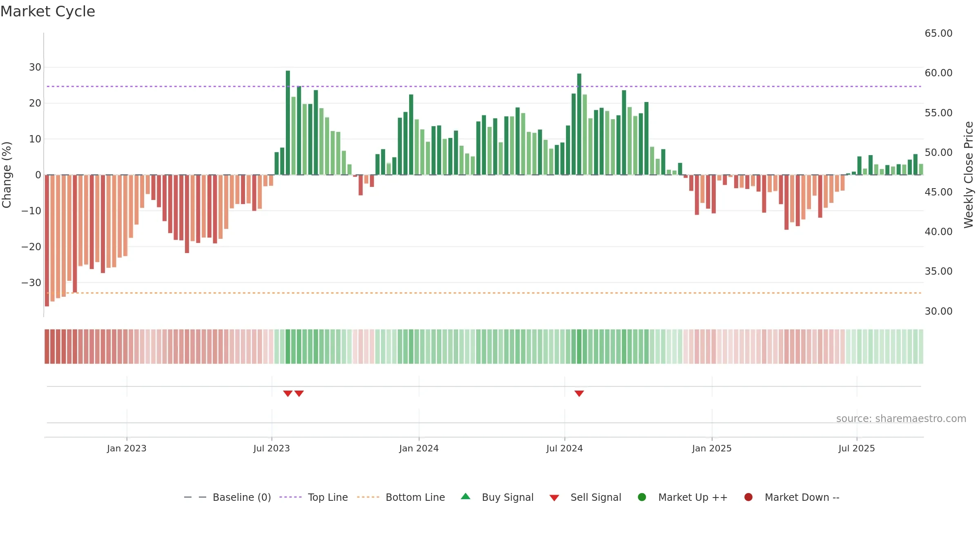Click the Jul 2024 axis label

coord(565,448)
